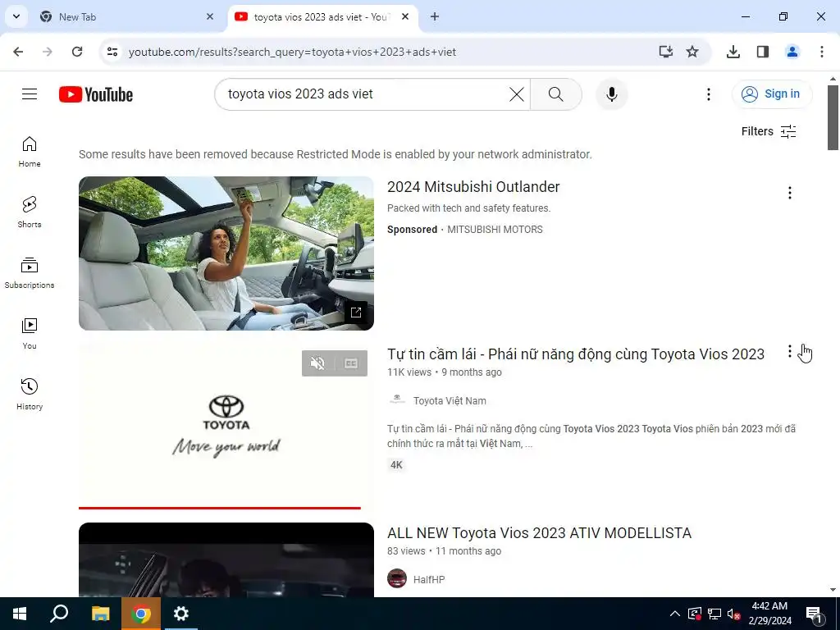The image size is (840, 630).
Task: Click the address bar URL
Action: [293, 52]
